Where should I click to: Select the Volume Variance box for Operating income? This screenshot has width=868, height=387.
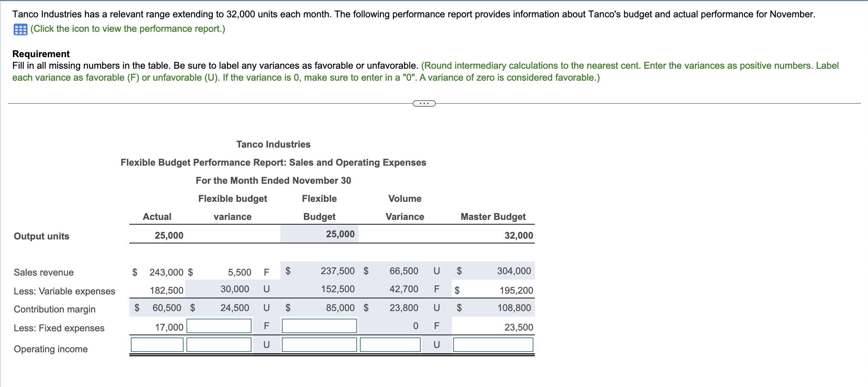pyautogui.click(x=390, y=345)
